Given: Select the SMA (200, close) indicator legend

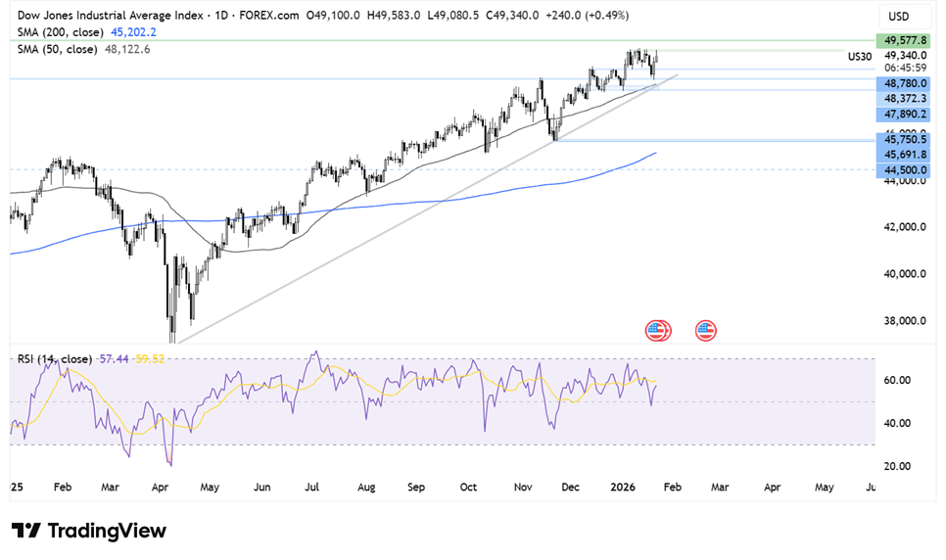Looking at the screenshot, I should 61,32.
